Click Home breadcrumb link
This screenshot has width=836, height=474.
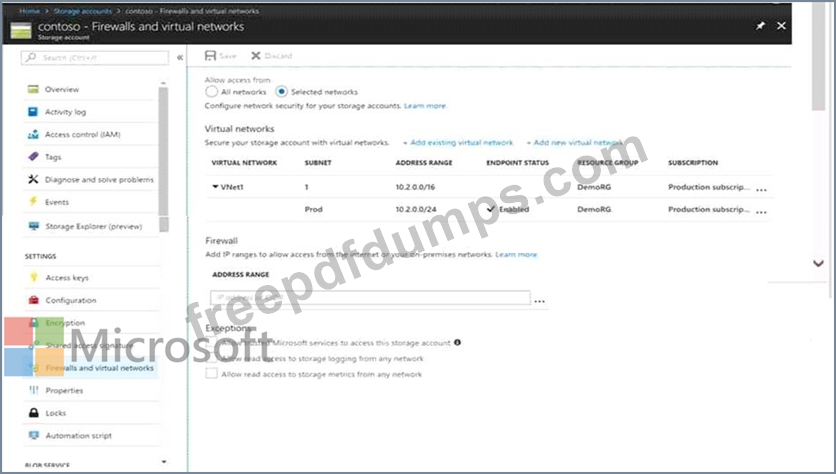click(29, 11)
